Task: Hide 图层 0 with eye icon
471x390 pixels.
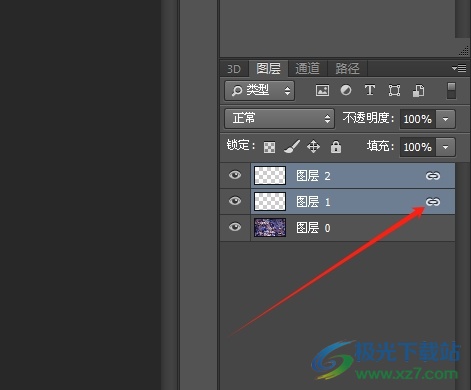Action: [235, 227]
